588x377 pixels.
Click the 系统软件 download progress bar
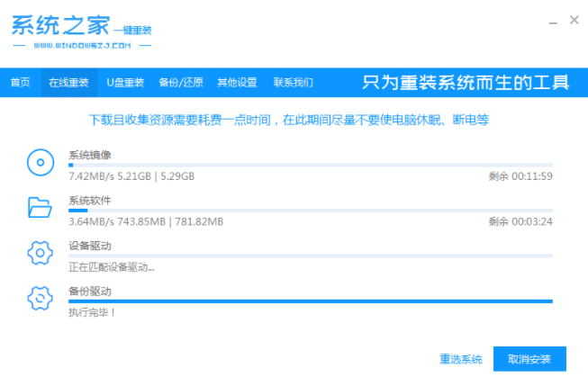[x=310, y=210]
